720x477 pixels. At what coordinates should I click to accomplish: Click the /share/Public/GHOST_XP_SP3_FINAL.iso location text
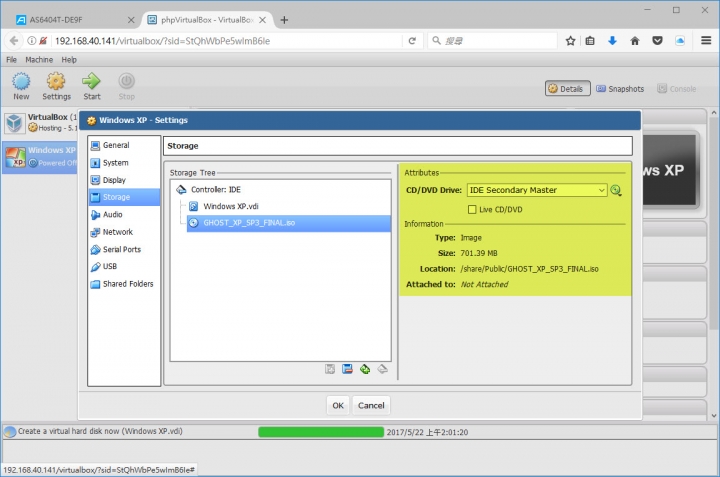point(529,269)
